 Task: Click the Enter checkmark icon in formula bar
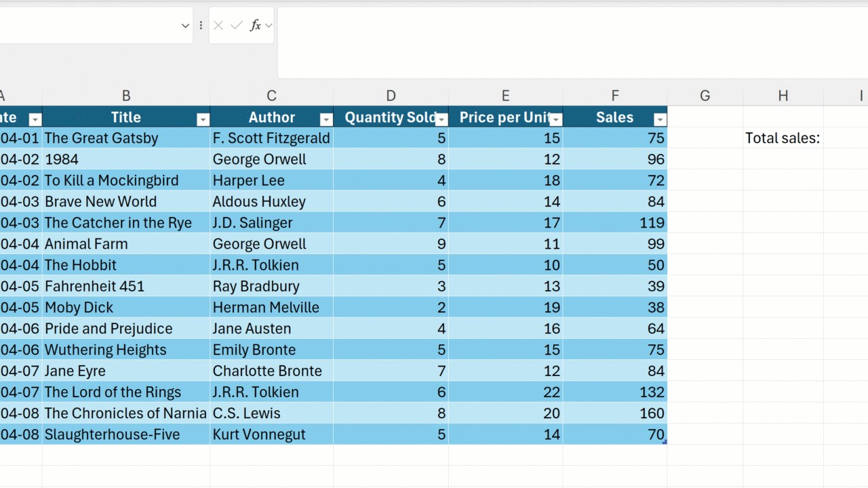tap(236, 26)
